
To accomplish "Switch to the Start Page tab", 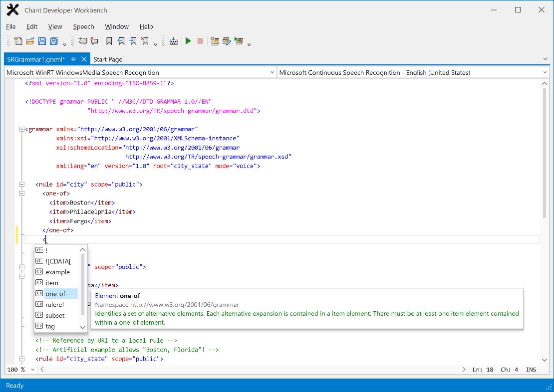I will pos(108,59).
